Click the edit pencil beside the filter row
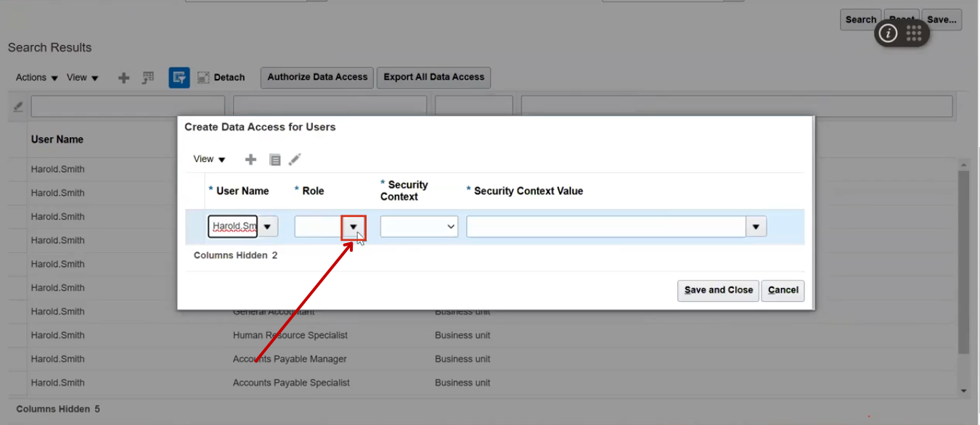Viewport: 980px width, 425px height. tap(17, 106)
